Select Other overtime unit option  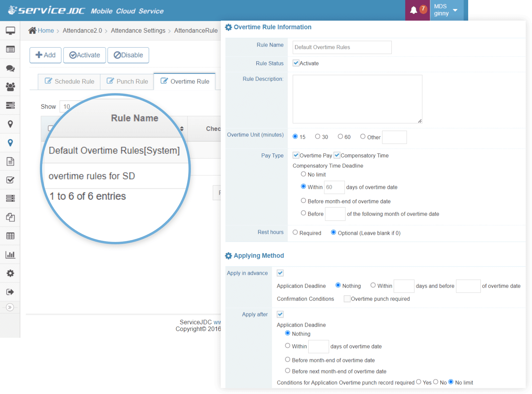(x=363, y=136)
